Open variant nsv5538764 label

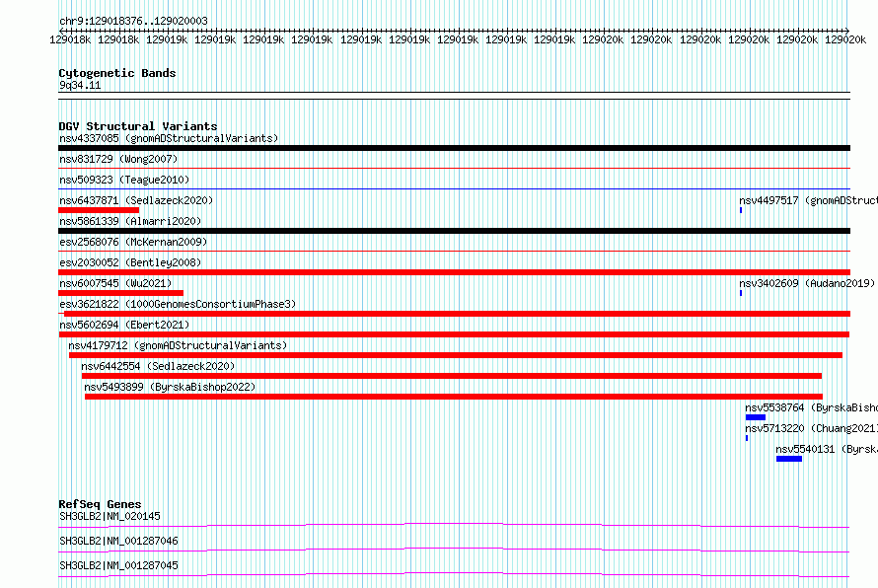pyautogui.click(x=811, y=407)
